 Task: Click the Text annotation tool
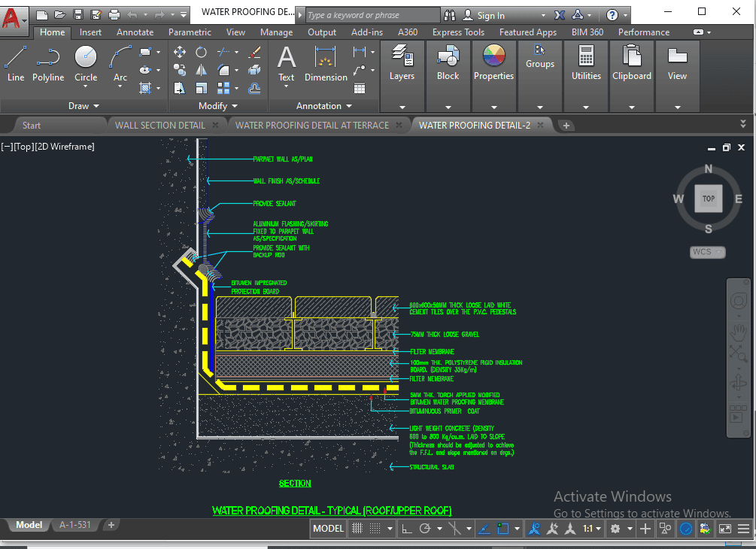pyautogui.click(x=287, y=63)
